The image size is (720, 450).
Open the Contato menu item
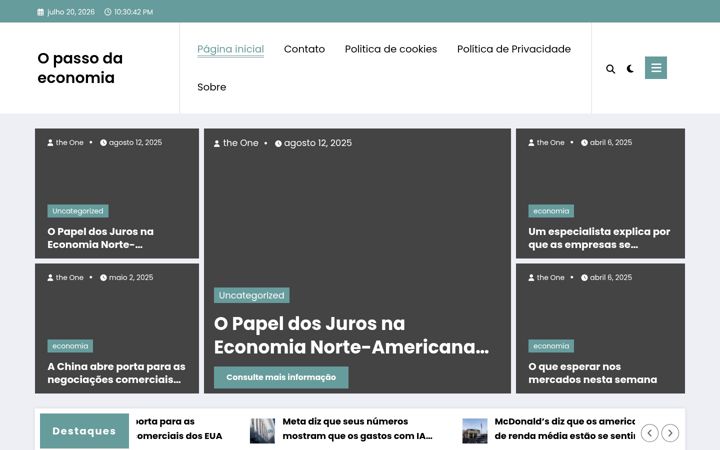304,49
